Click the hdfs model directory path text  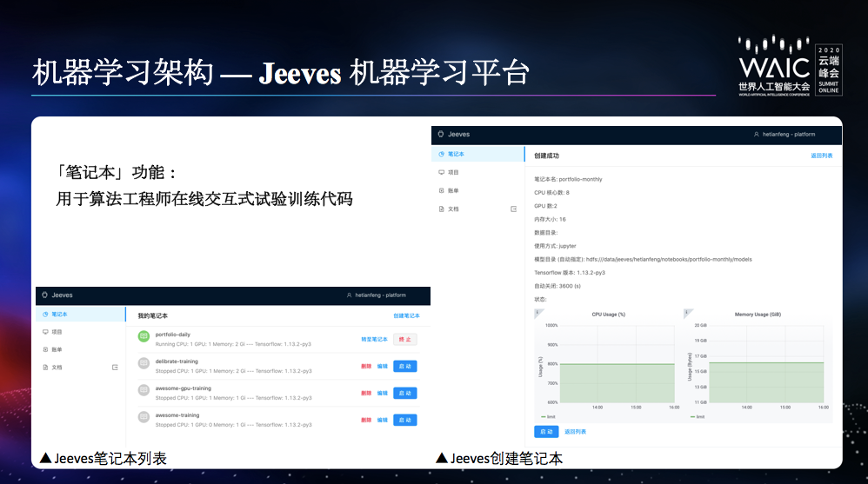[670, 259]
